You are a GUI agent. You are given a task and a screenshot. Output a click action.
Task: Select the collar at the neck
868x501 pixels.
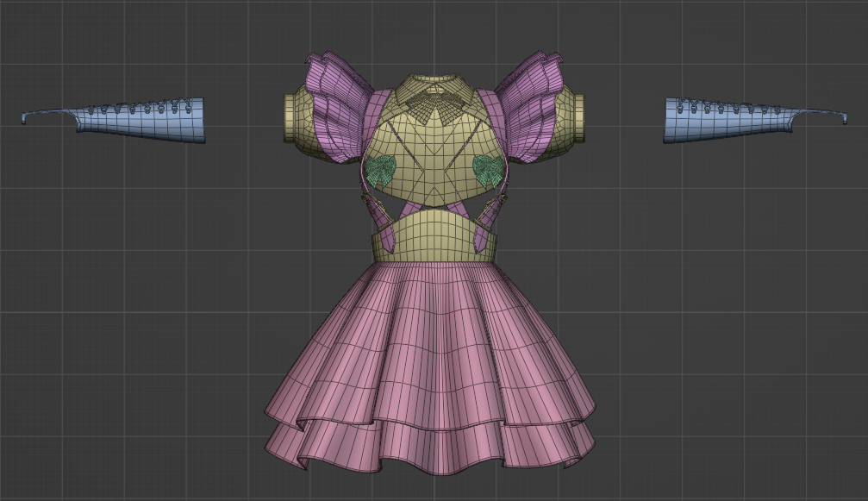[434, 90]
